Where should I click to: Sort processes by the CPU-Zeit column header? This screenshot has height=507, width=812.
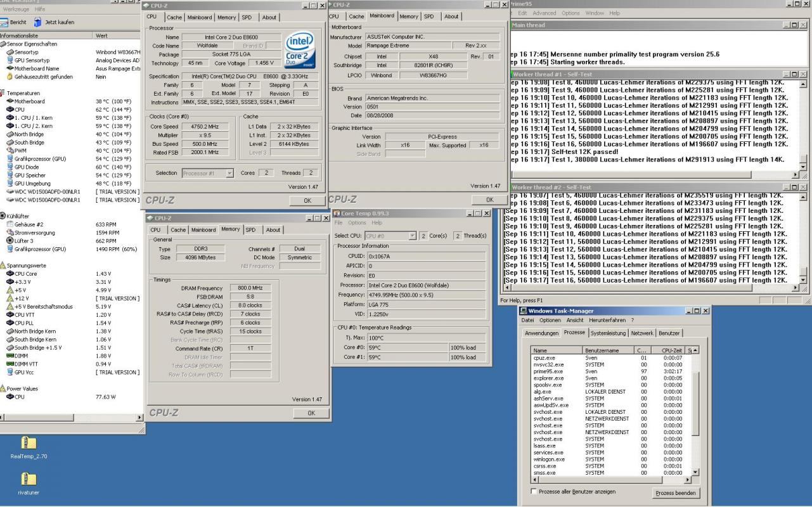(667, 350)
